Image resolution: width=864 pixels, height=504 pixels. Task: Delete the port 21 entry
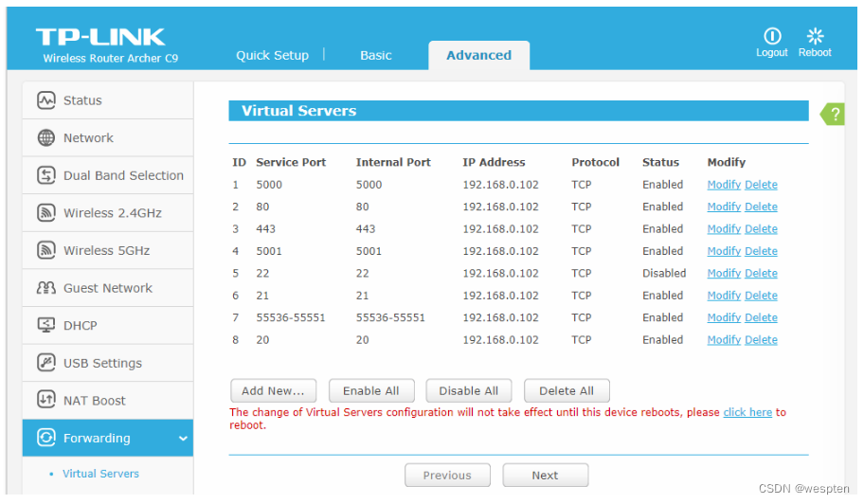[761, 296]
